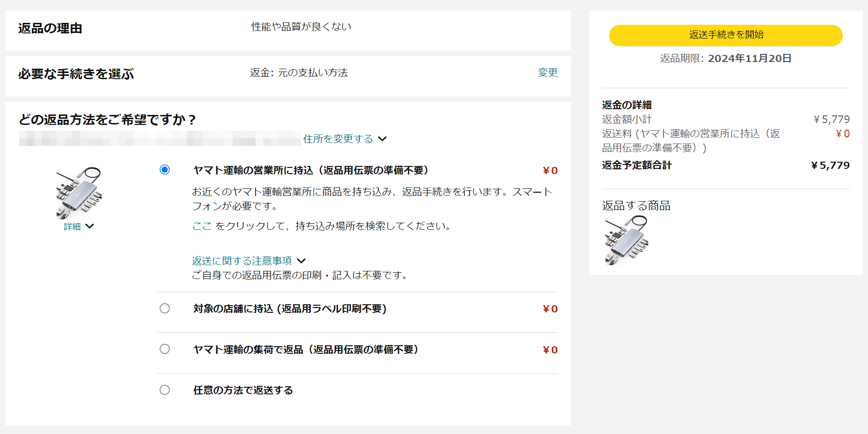Expand the chevron beside 住所を変更する
Viewport: 868px width, 434px height.
382,139
